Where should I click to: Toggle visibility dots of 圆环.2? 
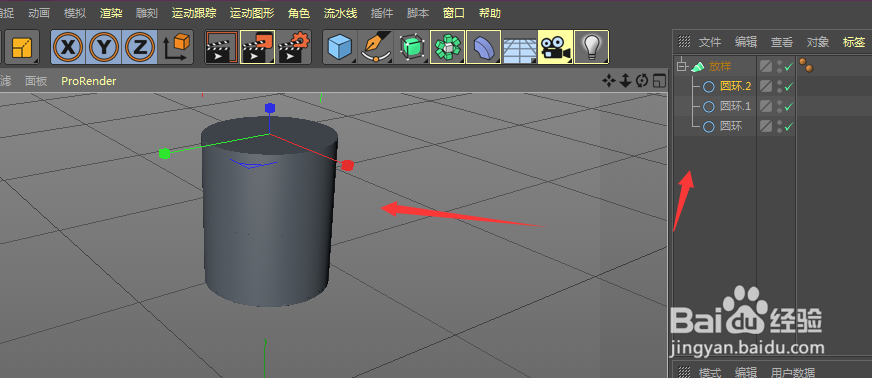(780, 87)
